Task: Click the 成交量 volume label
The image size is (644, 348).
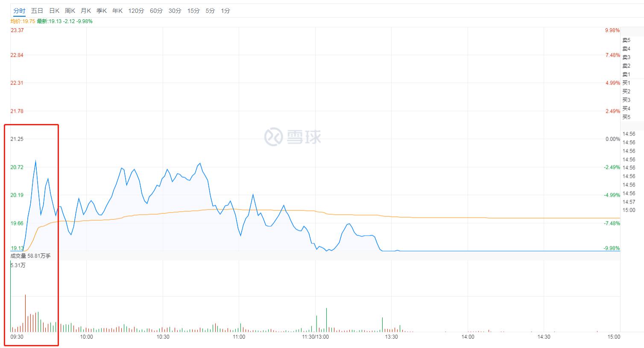Action: tap(18, 256)
